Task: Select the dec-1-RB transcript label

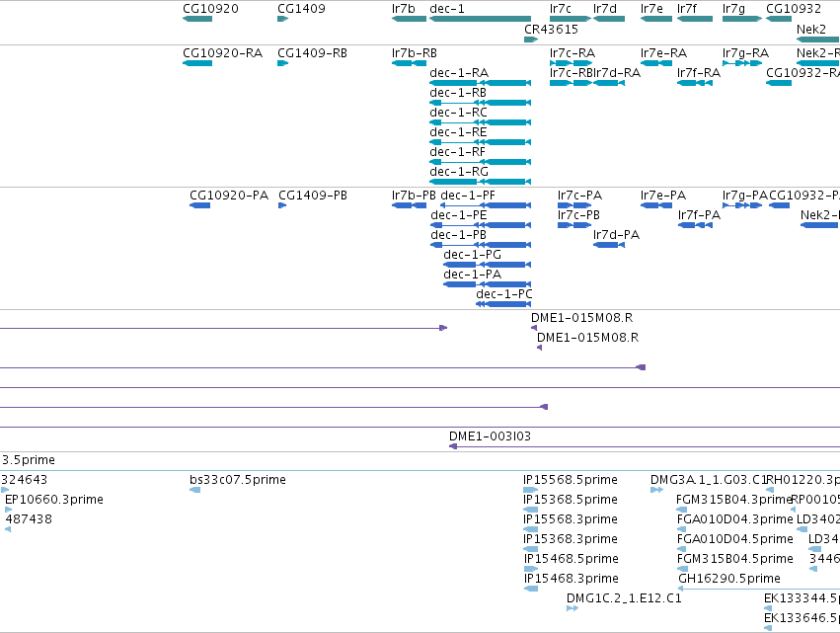Action: (x=458, y=93)
